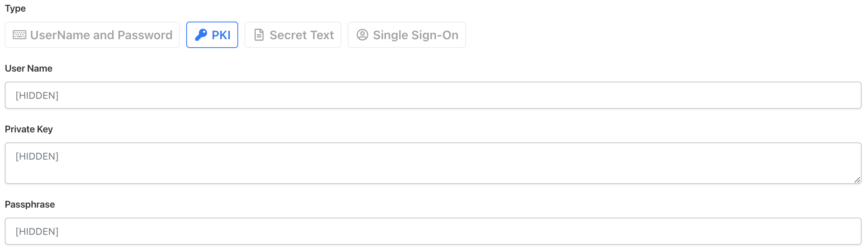The height and width of the screenshot is (252, 868).
Task: Click into the Private Key text area
Action: click(x=433, y=163)
